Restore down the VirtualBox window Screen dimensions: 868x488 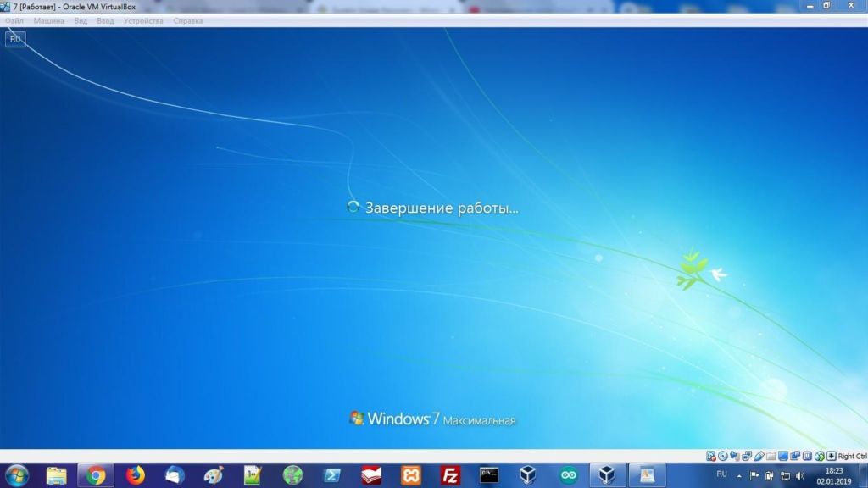coord(826,6)
